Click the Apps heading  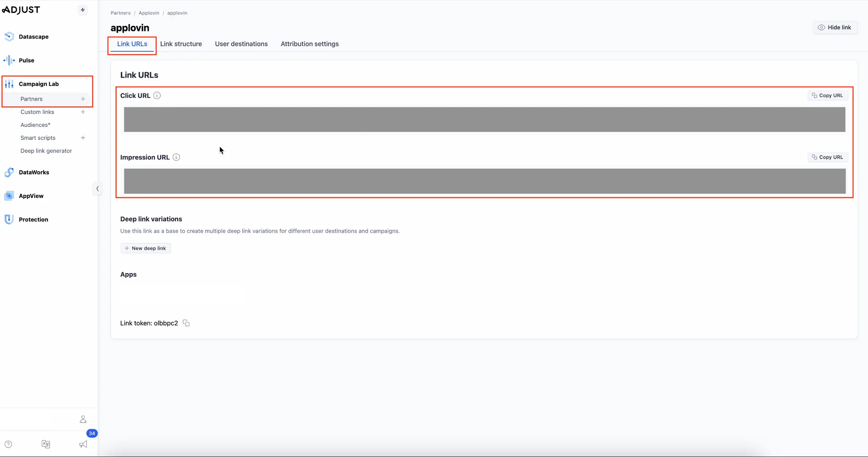click(128, 275)
